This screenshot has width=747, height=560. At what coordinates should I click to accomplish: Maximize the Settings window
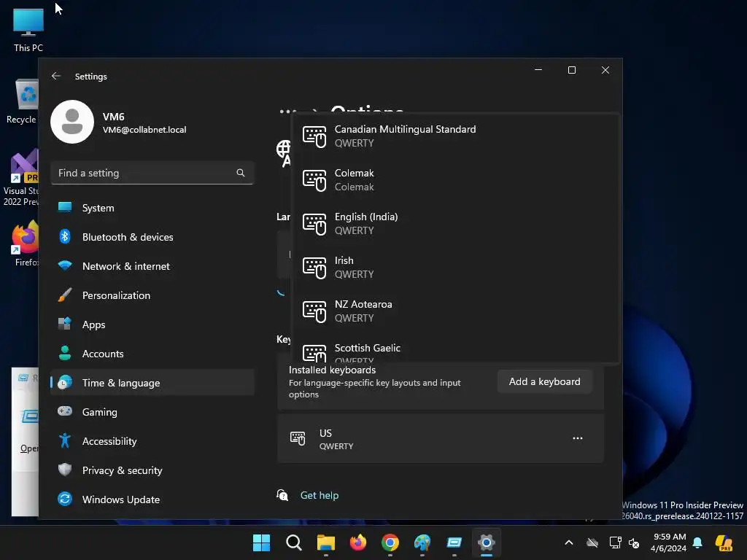pos(572,70)
